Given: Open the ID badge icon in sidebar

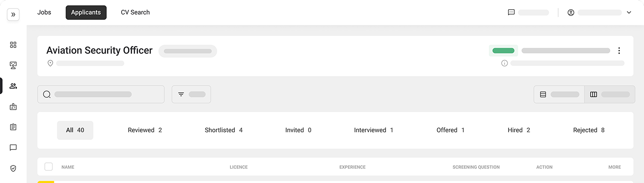Looking at the screenshot, I should pos(13,107).
